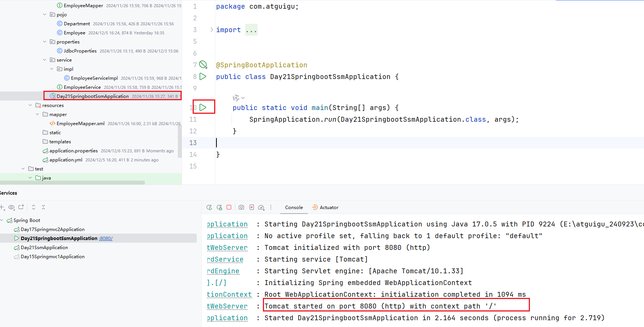Click the folded '...' import placeholder
This screenshot has width=644, height=327.
(x=251, y=29)
